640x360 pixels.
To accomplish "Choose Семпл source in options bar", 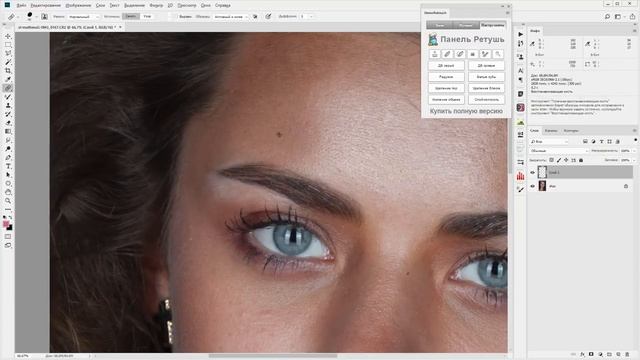I will tap(131, 16).
